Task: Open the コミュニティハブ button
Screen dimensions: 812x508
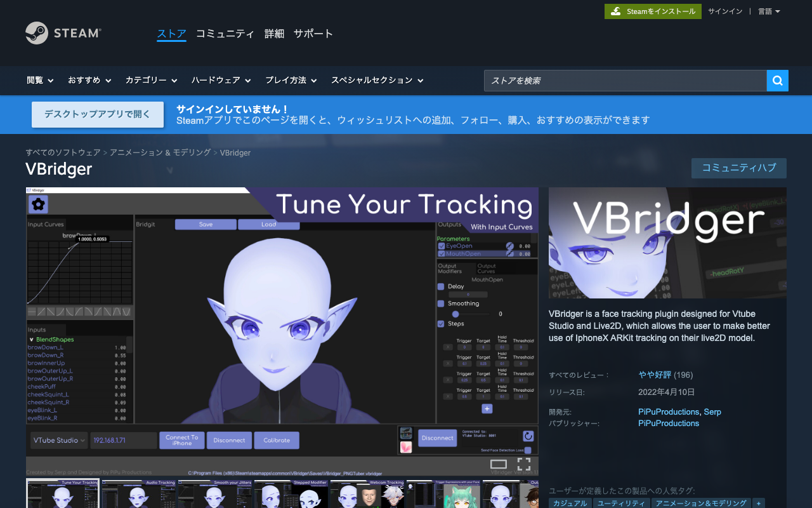Action: [739, 168]
